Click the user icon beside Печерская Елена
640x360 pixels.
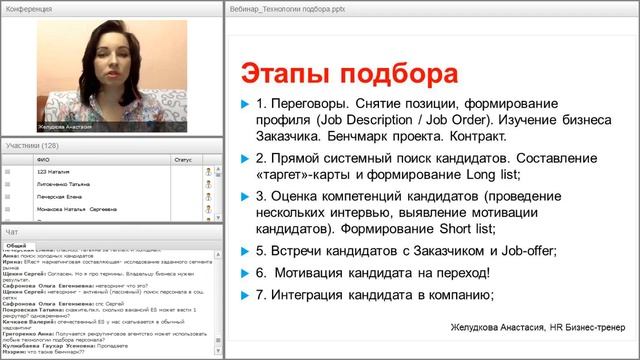tap(209, 197)
